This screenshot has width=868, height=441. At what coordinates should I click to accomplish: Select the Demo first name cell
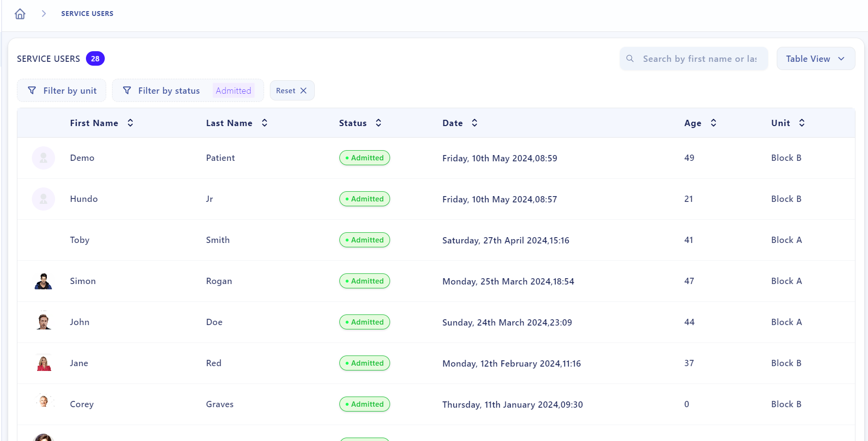click(82, 158)
